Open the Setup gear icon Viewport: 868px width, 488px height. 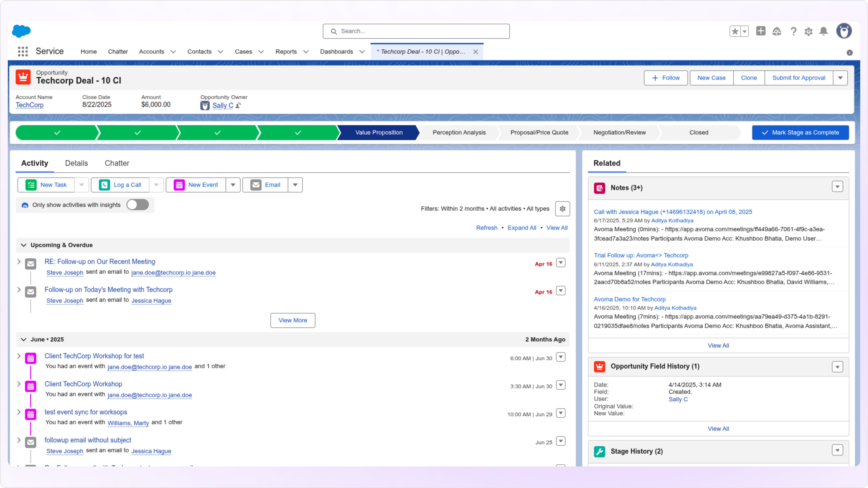click(808, 32)
